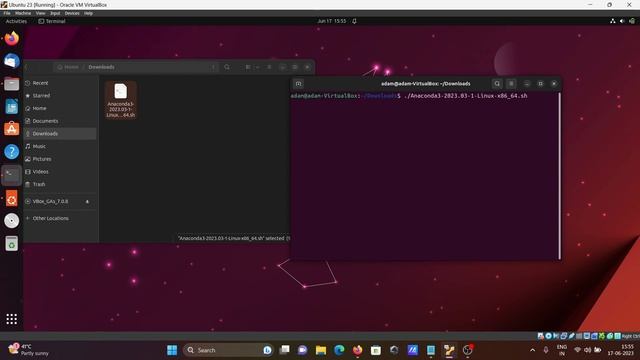Open the path bar kebab menu in Files

pyautogui.click(x=213, y=67)
